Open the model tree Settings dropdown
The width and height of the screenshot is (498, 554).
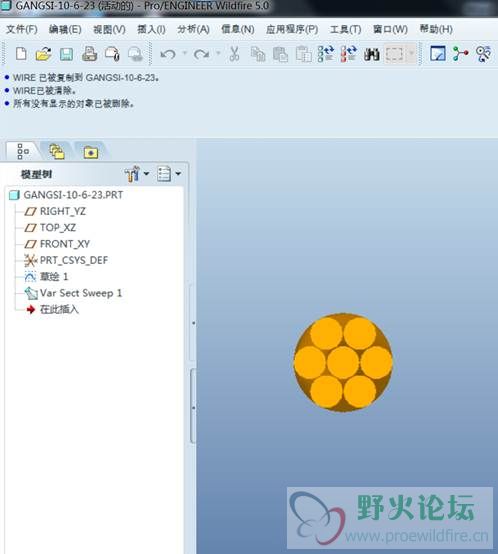(x=137, y=174)
